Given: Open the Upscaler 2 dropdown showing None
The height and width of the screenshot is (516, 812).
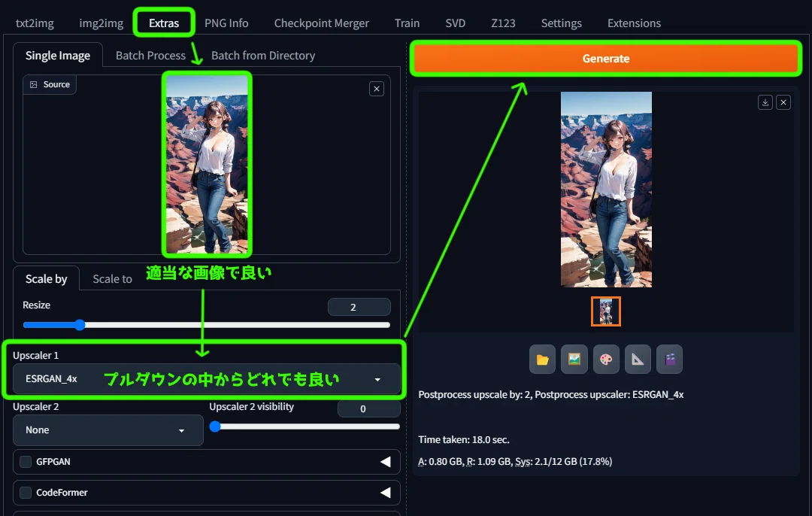Looking at the screenshot, I should [108, 430].
